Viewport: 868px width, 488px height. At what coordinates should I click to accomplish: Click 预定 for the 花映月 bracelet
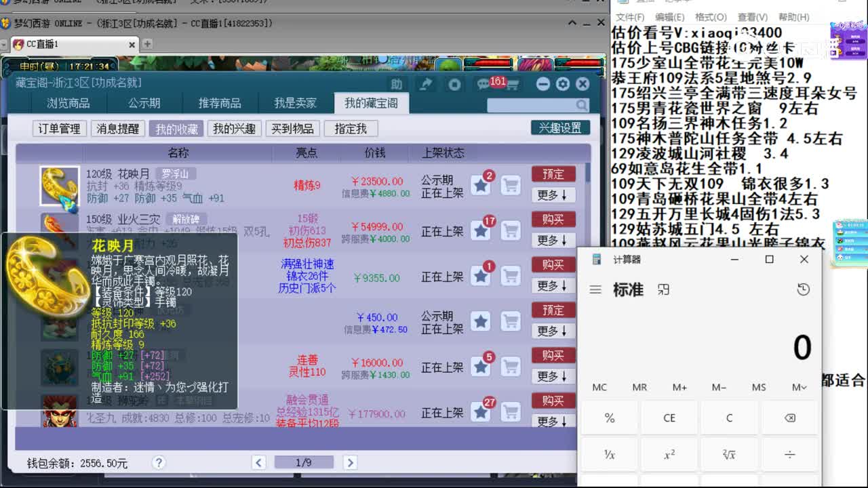click(x=553, y=174)
